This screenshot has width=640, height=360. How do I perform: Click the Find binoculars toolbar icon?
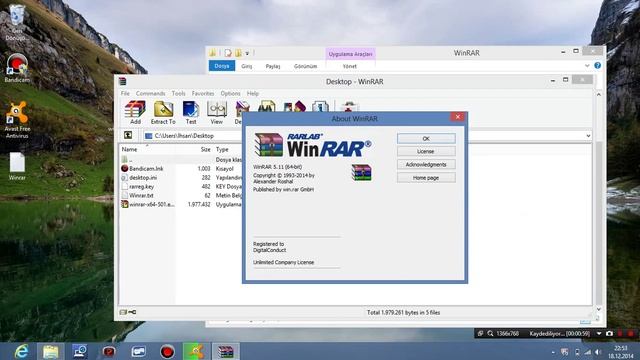(267, 106)
